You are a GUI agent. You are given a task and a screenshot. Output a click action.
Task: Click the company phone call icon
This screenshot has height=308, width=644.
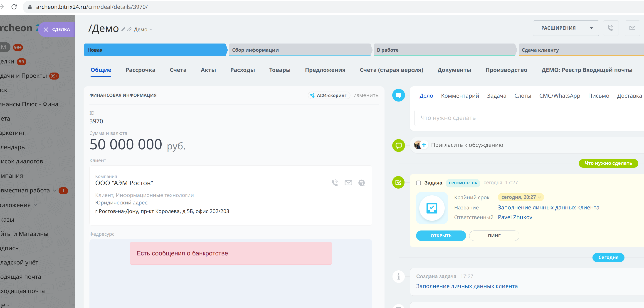tap(335, 183)
